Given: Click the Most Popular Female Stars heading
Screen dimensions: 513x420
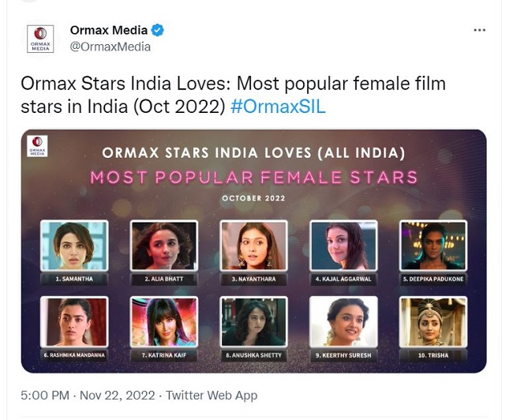Looking at the screenshot, I should click(x=253, y=176).
